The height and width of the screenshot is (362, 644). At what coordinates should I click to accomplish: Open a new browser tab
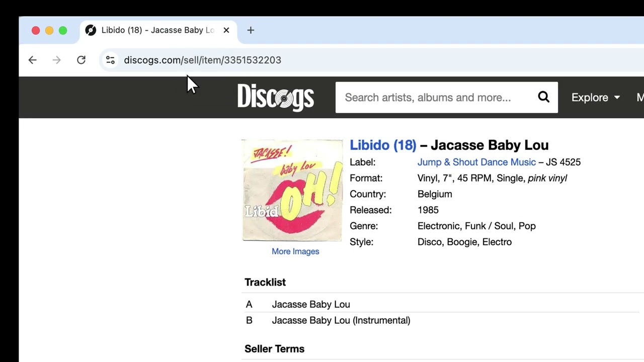point(251,30)
